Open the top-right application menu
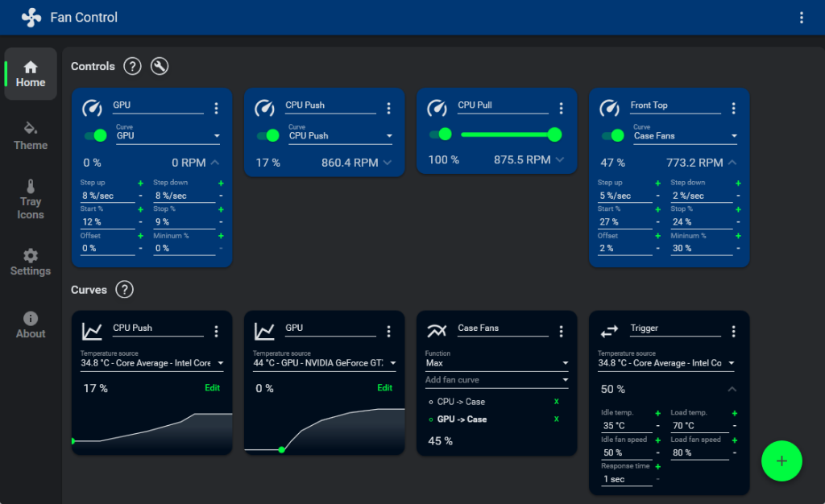 (x=802, y=17)
